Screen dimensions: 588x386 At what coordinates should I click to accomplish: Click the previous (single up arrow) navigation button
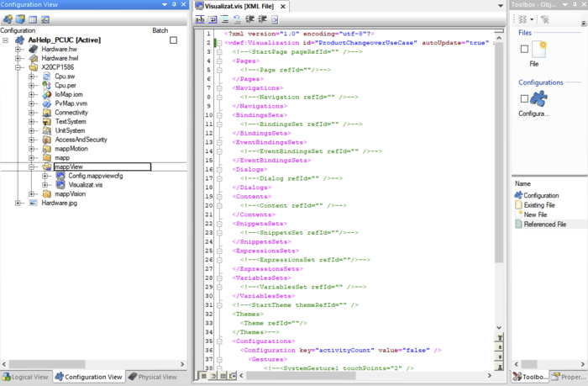[x=500, y=347]
